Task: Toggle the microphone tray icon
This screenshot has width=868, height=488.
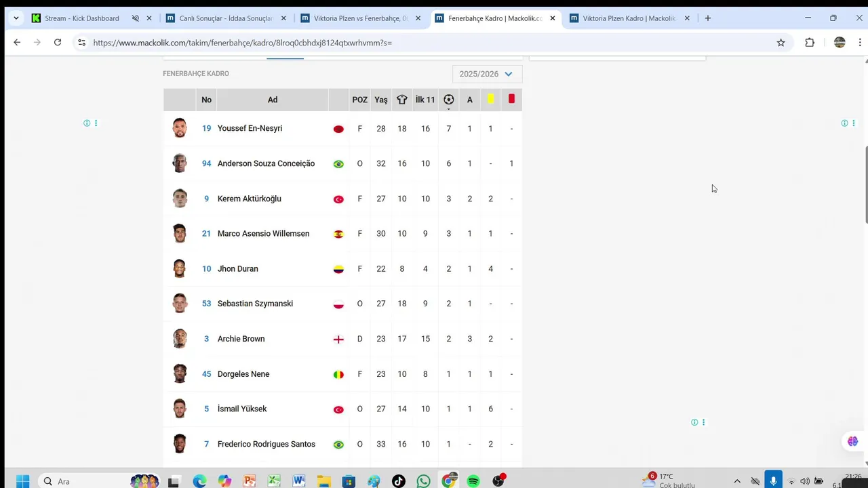Action: click(x=773, y=481)
